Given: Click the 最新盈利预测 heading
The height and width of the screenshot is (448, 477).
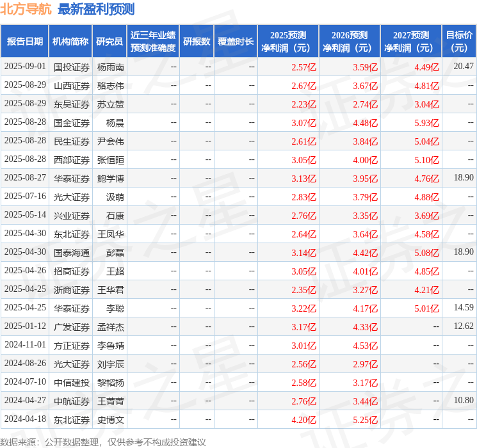Looking at the screenshot, I should (96, 9).
